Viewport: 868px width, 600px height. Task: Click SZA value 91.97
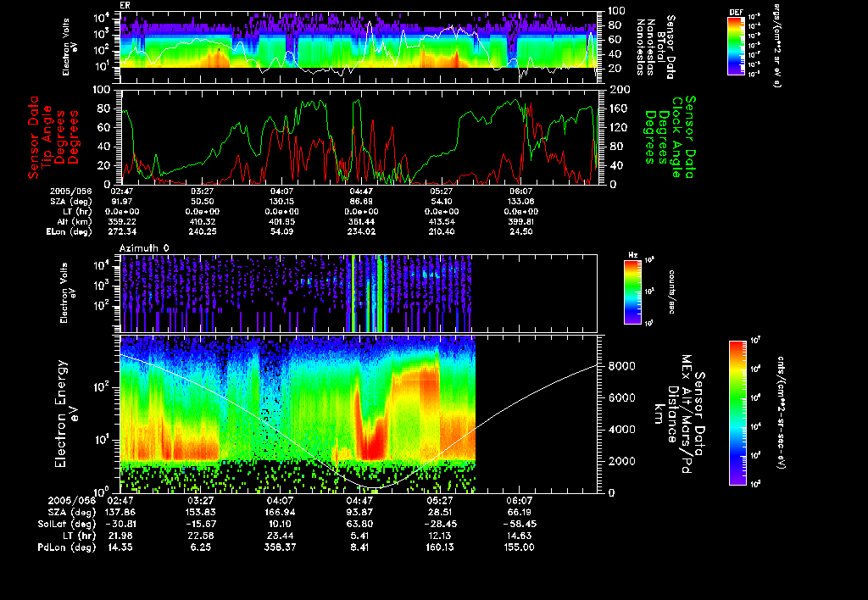coord(123,202)
